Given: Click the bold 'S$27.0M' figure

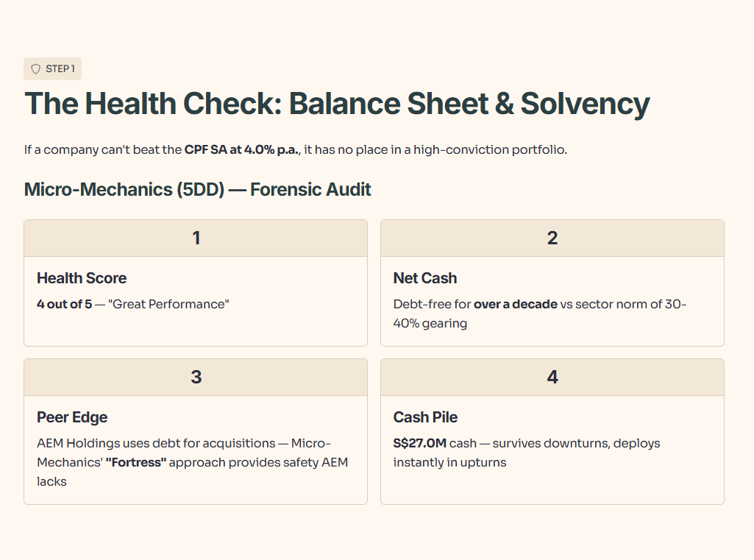Looking at the screenshot, I should point(420,443).
